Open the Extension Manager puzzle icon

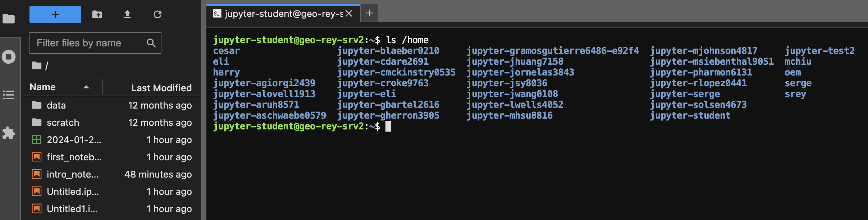point(9,133)
